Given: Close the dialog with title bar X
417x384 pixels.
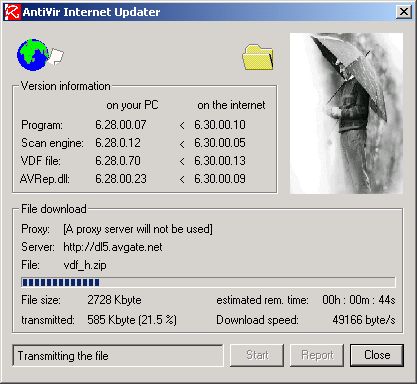Looking at the screenshot, I should coord(404,12).
